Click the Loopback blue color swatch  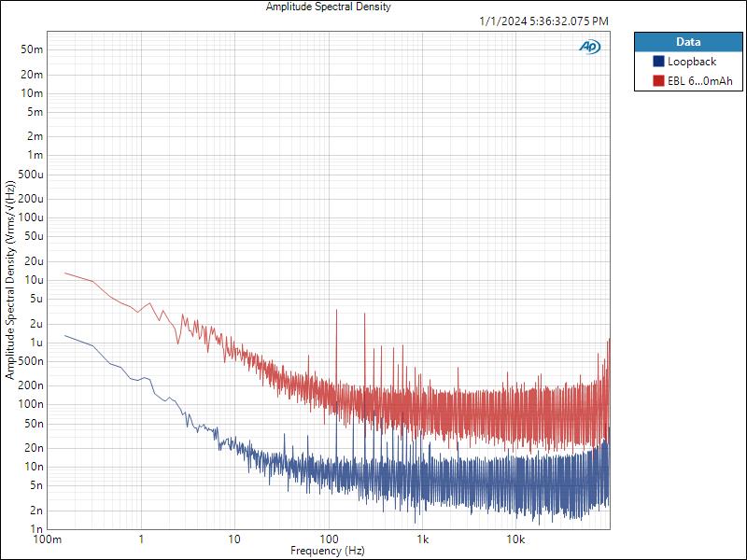click(x=658, y=62)
